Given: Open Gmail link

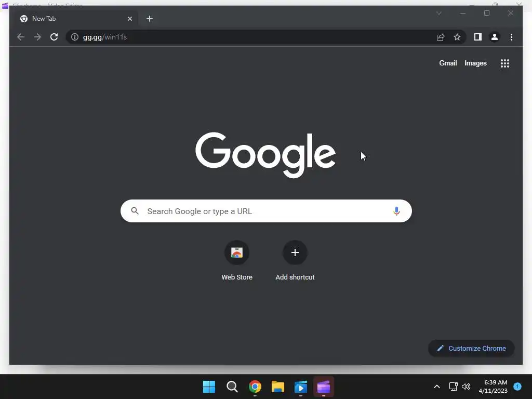Looking at the screenshot, I should (x=448, y=63).
